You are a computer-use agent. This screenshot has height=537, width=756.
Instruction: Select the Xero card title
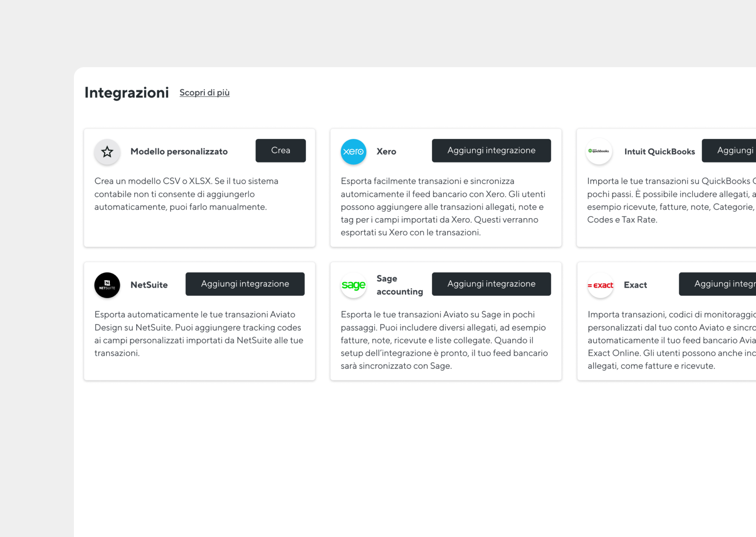point(386,151)
